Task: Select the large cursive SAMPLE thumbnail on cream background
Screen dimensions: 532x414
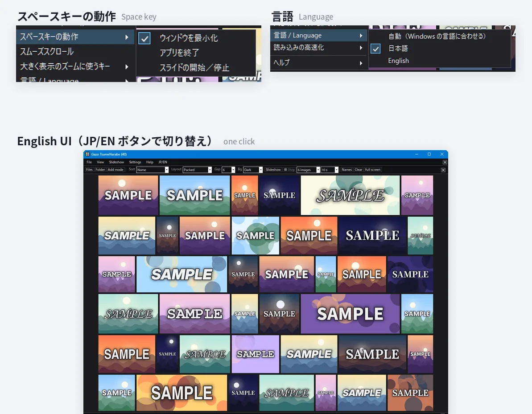Action: point(350,195)
